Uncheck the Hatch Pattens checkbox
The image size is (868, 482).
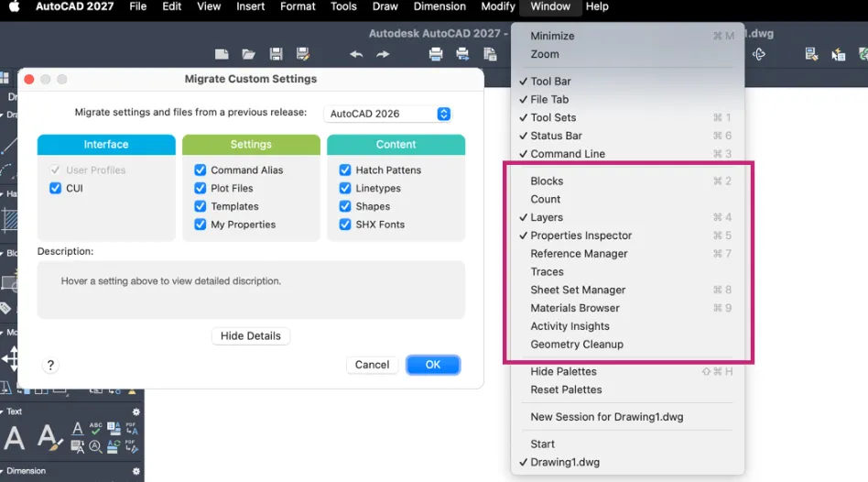point(345,170)
